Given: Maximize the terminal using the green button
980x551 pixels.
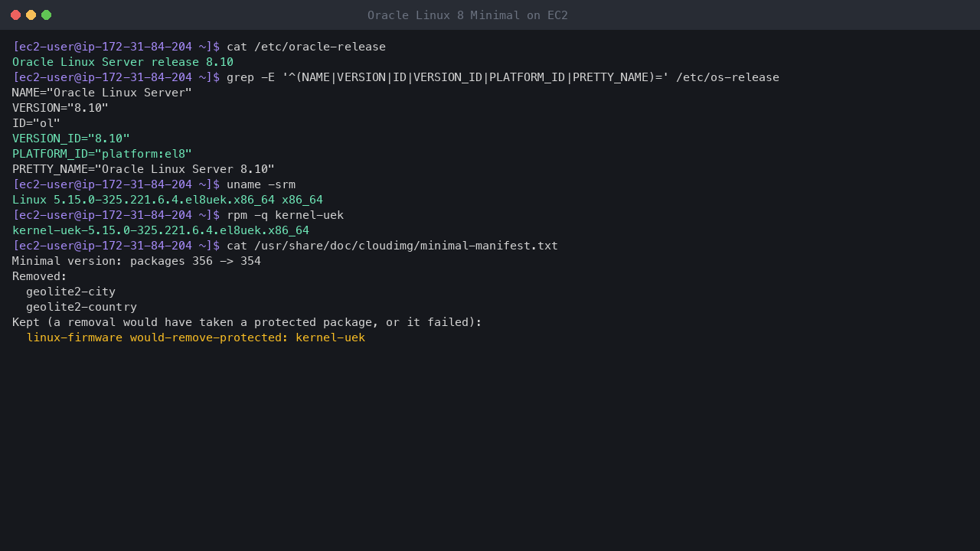Looking at the screenshot, I should (x=46, y=15).
